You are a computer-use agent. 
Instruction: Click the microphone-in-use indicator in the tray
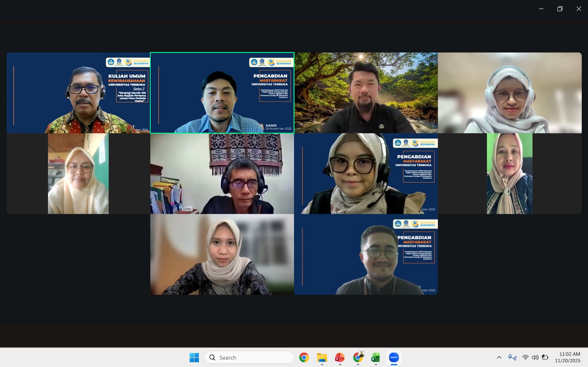[510, 357]
